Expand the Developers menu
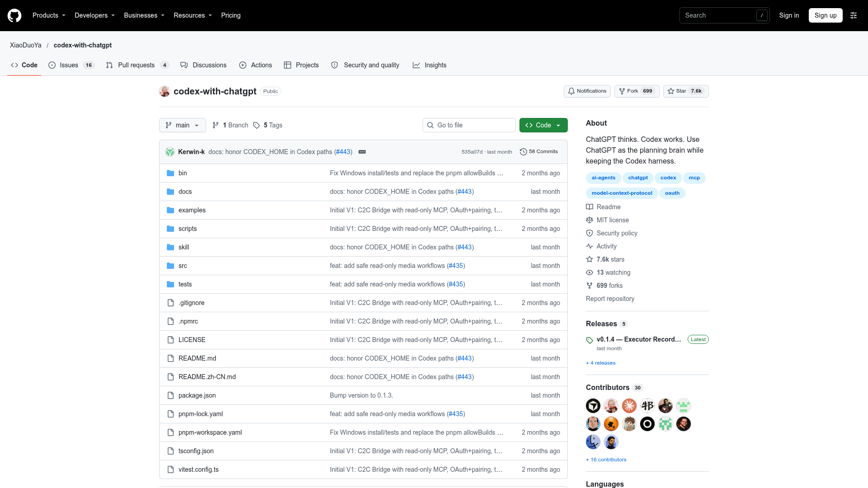The width and height of the screenshot is (868, 488). click(x=95, y=15)
